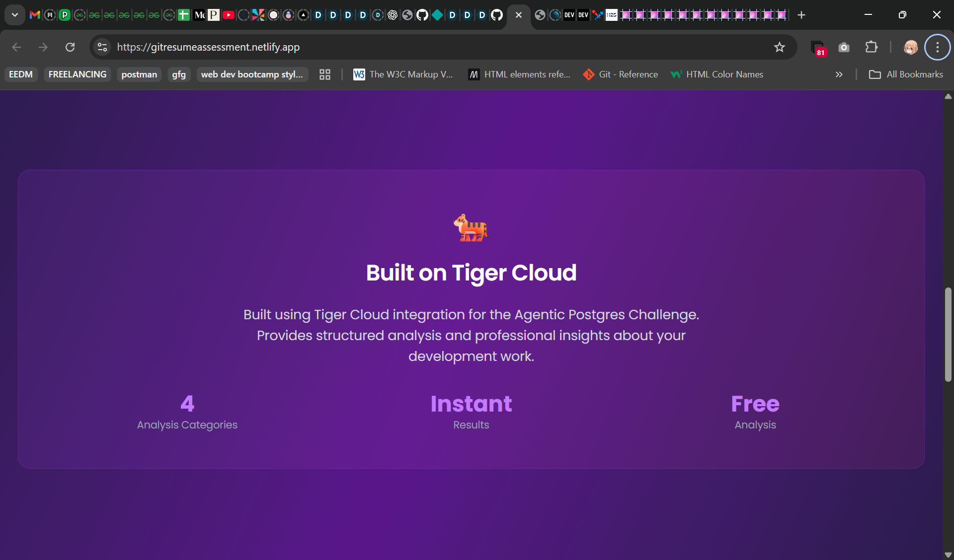Open site information icon in address bar
Screen dimensions: 954x560
102,47
